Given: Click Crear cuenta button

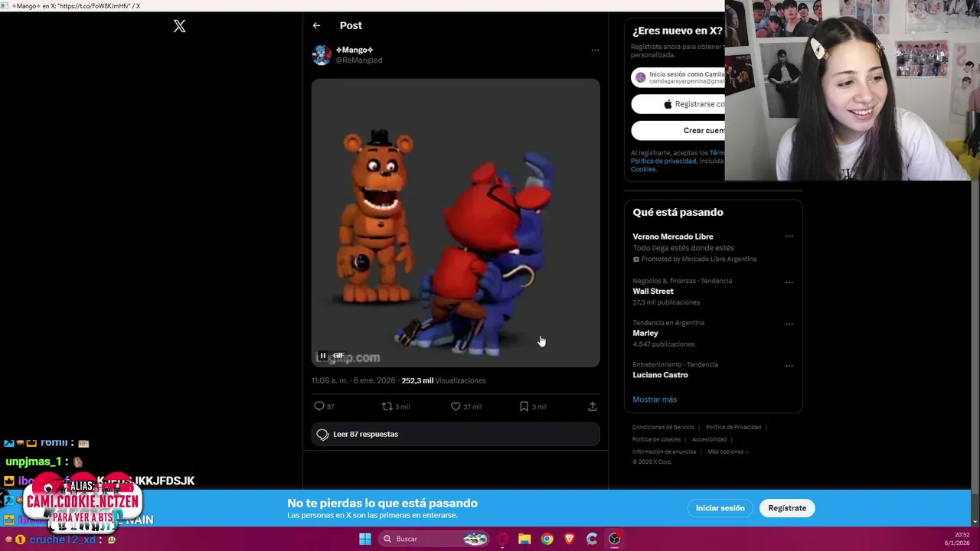Looking at the screenshot, I should (678, 130).
